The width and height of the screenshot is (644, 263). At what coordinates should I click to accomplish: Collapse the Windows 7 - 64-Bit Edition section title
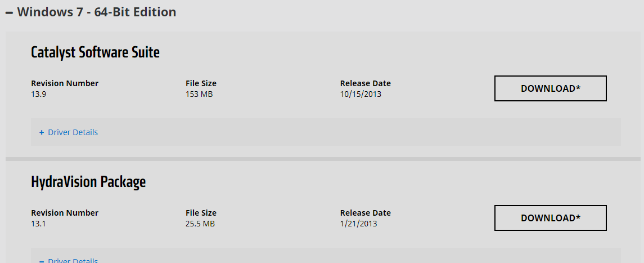click(x=97, y=12)
